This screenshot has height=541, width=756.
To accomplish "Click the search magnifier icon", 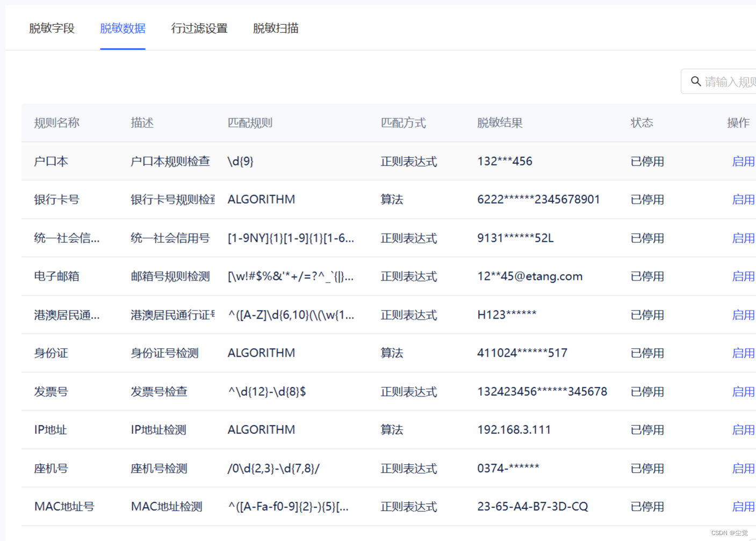I will pyautogui.click(x=696, y=81).
